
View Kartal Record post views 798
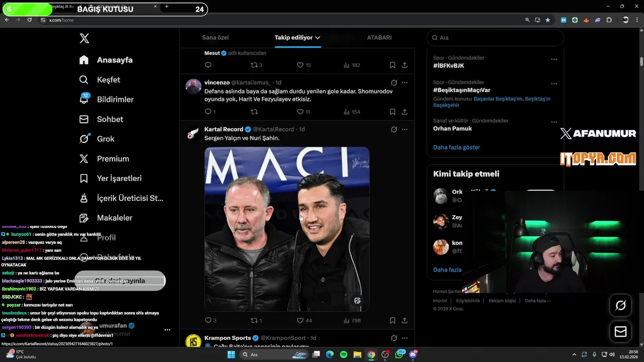(x=352, y=320)
